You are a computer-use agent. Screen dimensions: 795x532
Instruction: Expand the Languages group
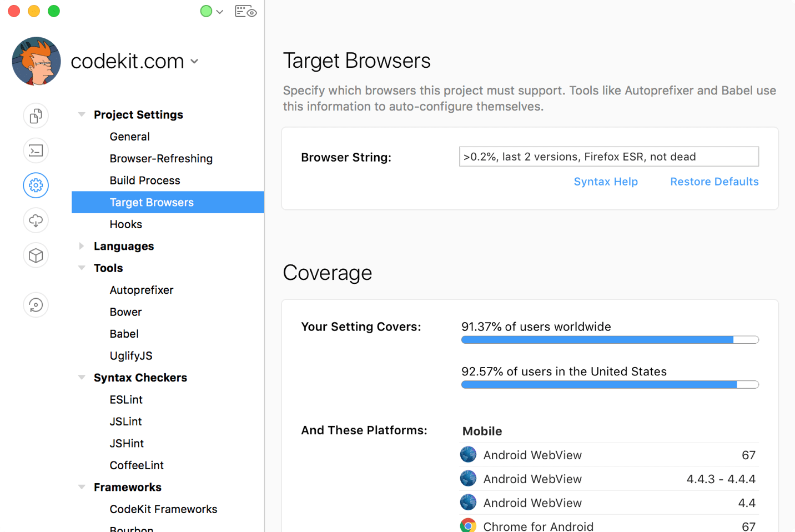(82, 246)
